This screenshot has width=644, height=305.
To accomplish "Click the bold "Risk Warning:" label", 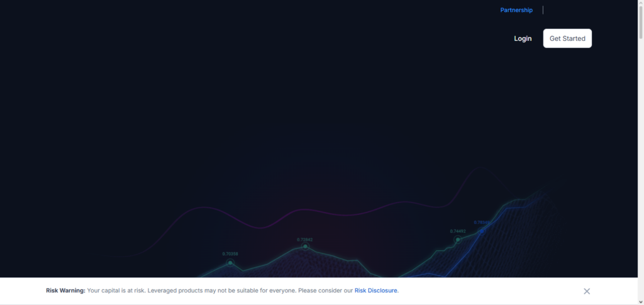I will pos(65,291).
